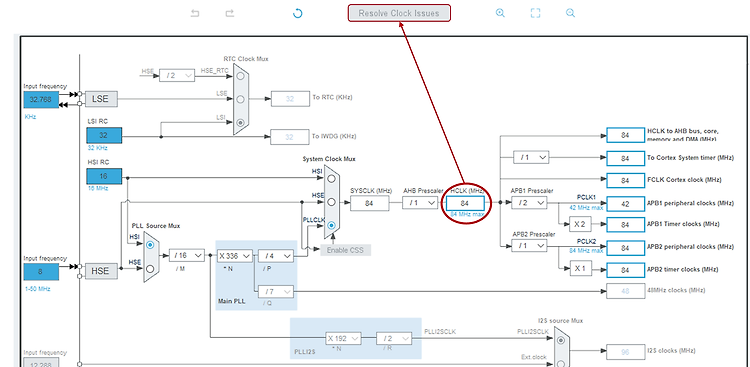Screen dimensions: 750x367
Task: Open the APB1 Prescaler dropdown
Action: [x=529, y=203]
